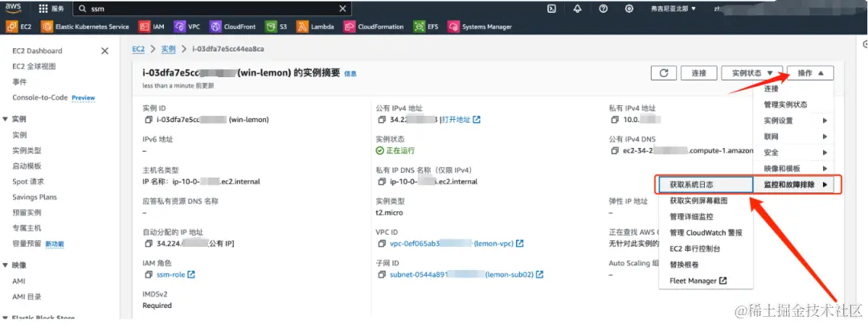Open the notifications bell icon
The width and height of the screenshot is (868, 324).
[577, 8]
